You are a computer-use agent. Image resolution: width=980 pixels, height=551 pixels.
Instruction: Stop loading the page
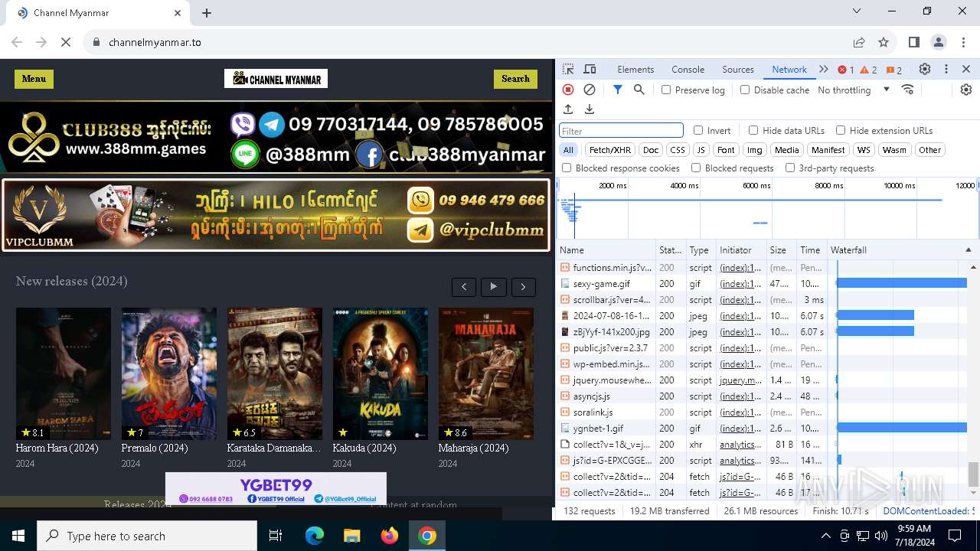[x=66, y=42]
